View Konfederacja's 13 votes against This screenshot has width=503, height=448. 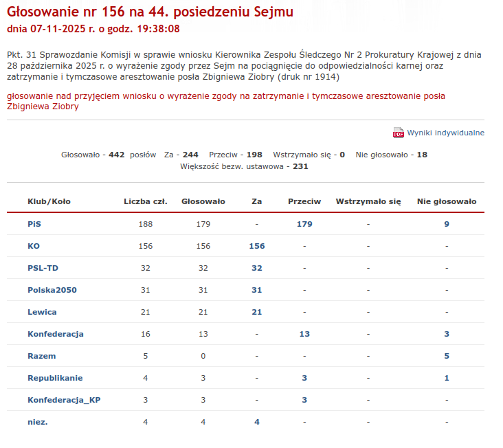304,334
